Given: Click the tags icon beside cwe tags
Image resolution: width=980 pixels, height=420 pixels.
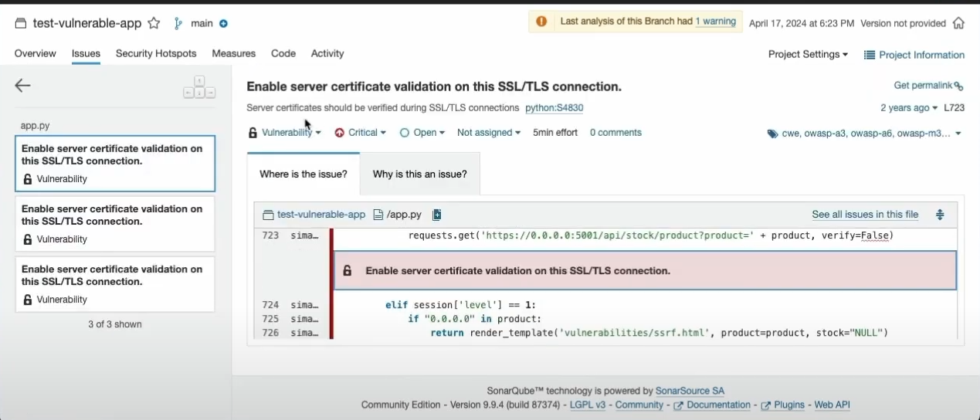Looking at the screenshot, I should (x=772, y=134).
